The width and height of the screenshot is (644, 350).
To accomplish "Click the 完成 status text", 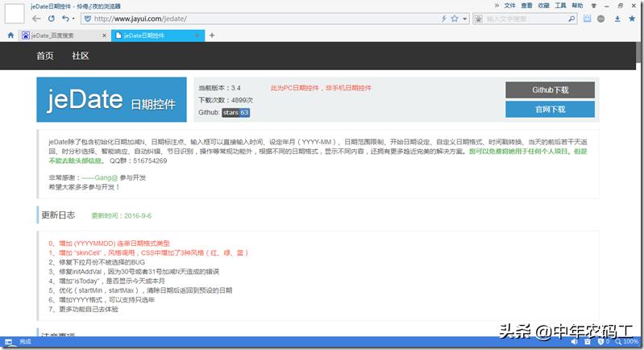I will coord(26,342).
